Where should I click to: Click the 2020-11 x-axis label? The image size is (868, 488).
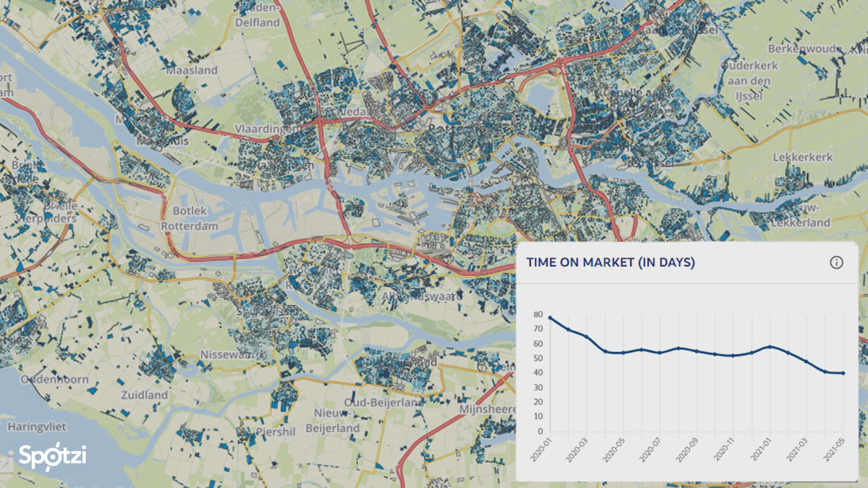pyautogui.click(x=724, y=449)
